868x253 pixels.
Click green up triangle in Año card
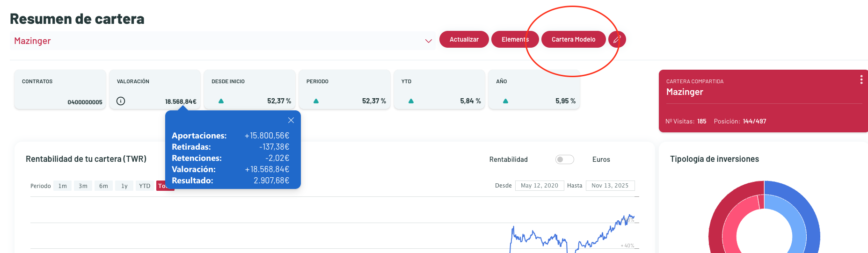click(505, 101)
